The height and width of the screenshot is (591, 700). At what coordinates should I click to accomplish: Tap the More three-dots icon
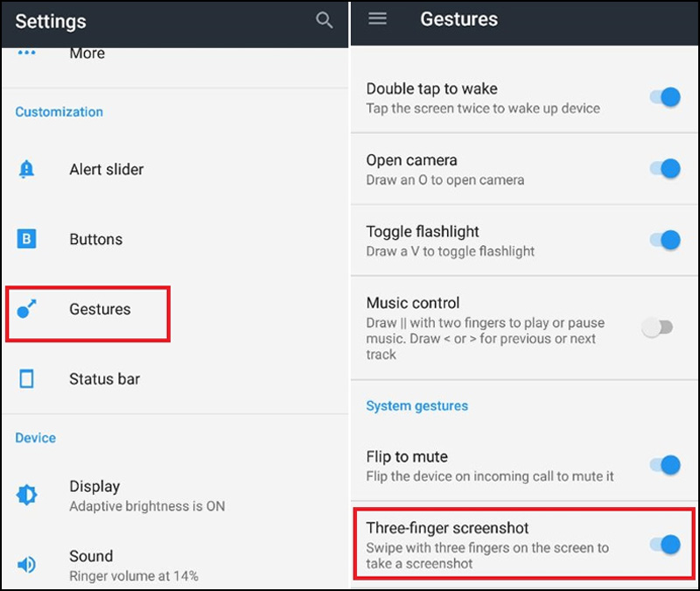27,53
